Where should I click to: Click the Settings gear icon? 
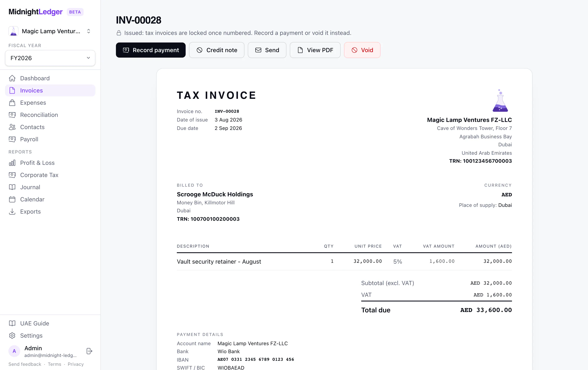[12, 336]
